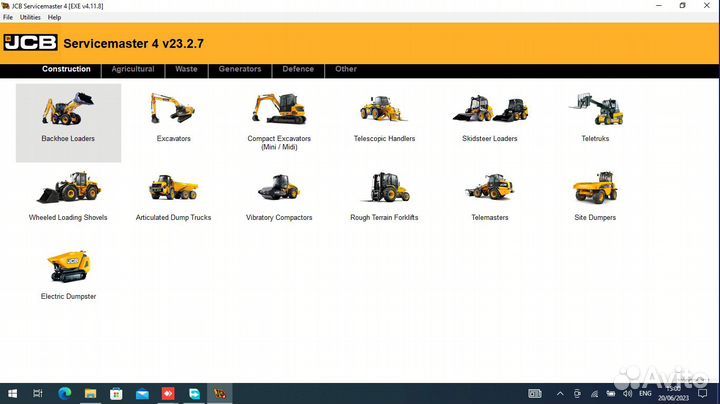Screen dimensions: 720x404
Task: Restore down the Servicemaster window
Action: pyautogui.click(x=683, y=6)
